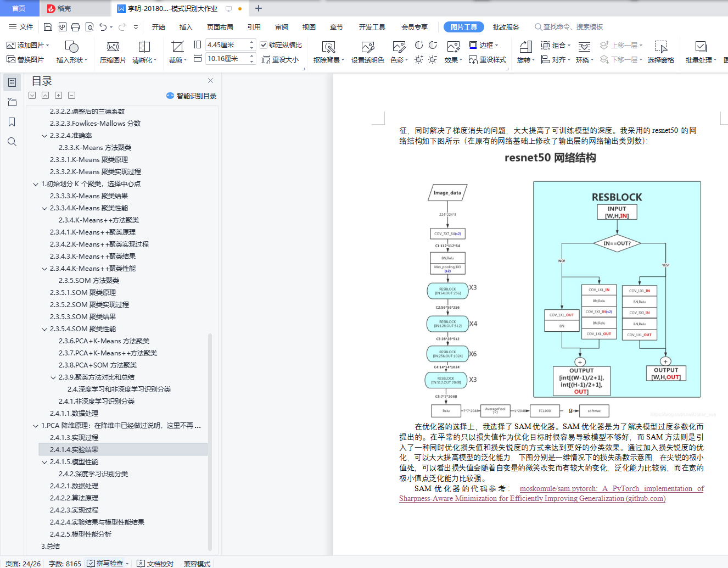Click the expand-all plus icon in 目录 panel
728x568 pixels.
(x=58, y=96)
